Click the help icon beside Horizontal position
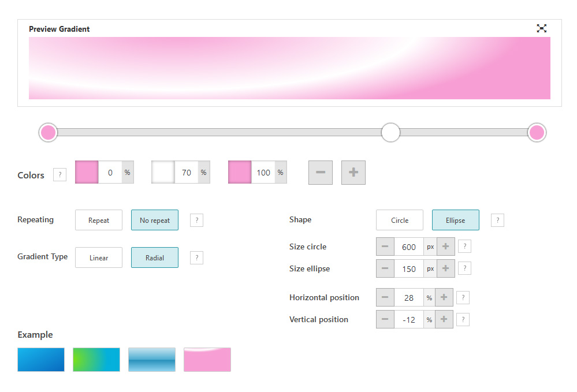 pyautogui.click(x=463, y=298)
